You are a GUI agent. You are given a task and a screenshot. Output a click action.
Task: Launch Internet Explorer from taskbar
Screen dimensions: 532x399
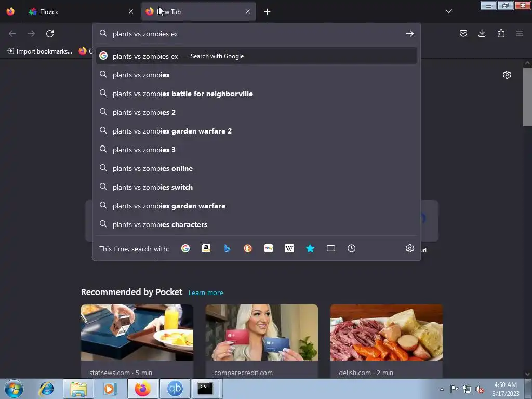point(46,389)
